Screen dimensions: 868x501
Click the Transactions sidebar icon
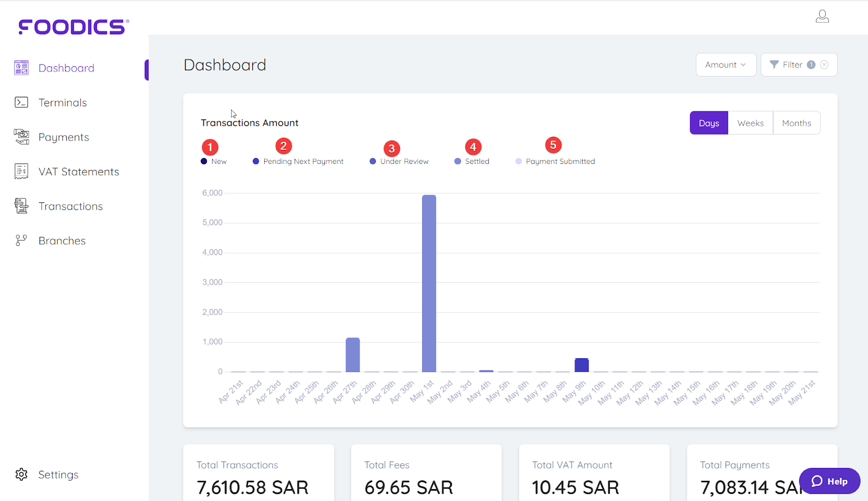coord(21,206)
